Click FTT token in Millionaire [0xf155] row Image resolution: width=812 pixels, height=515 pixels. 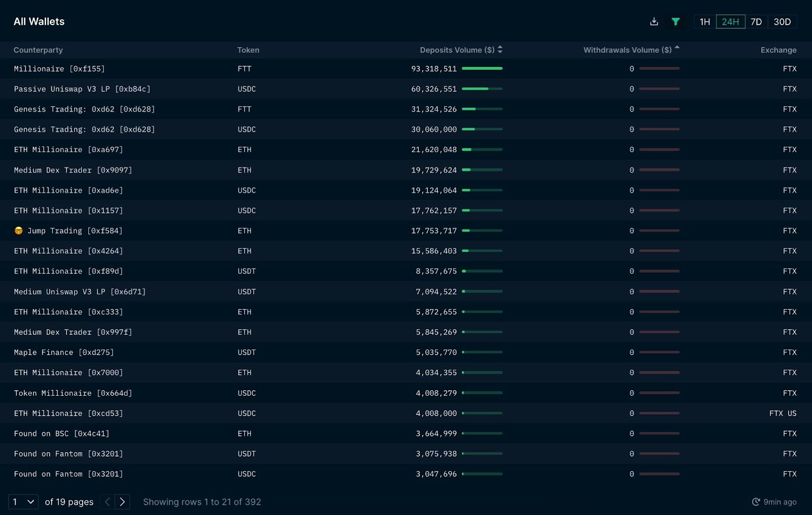tap(245, 68)
